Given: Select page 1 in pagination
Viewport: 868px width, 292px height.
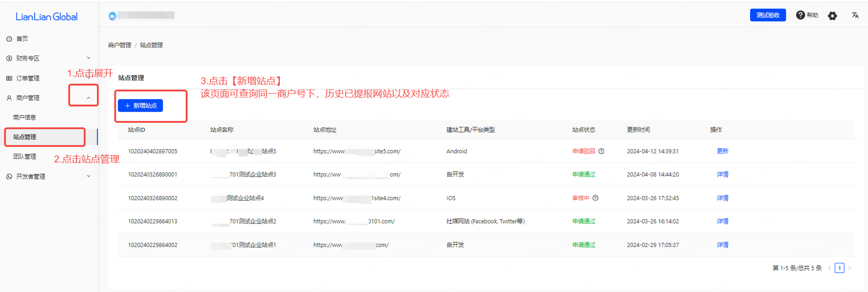Looking at the screenshot, I should coord(839,268).
